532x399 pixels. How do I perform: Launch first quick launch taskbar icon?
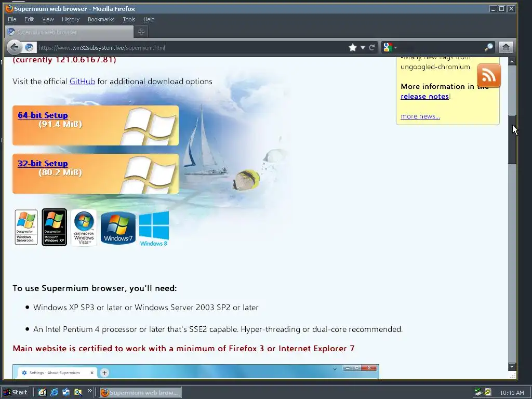pyautogui.click(x=42, y=392)
